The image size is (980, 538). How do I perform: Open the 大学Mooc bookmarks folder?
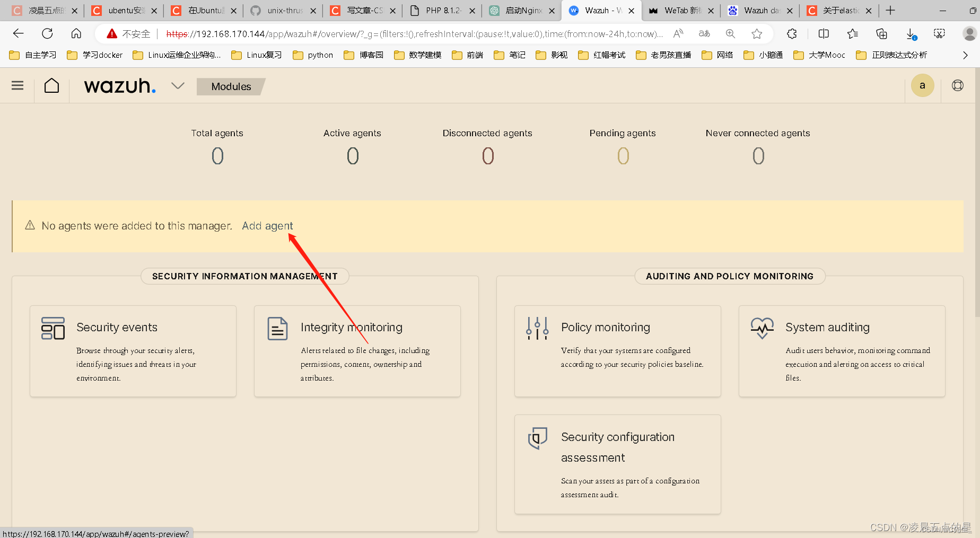[819, 55]
